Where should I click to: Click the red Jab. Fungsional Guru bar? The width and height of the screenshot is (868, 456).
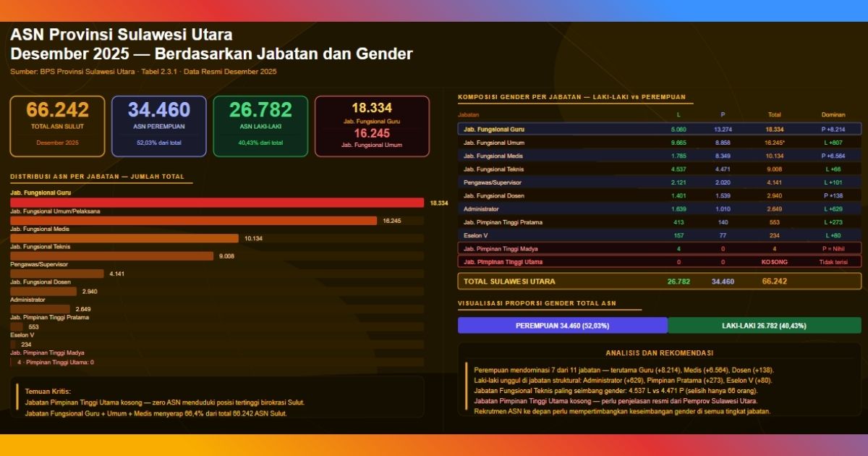tap(217, 201)
